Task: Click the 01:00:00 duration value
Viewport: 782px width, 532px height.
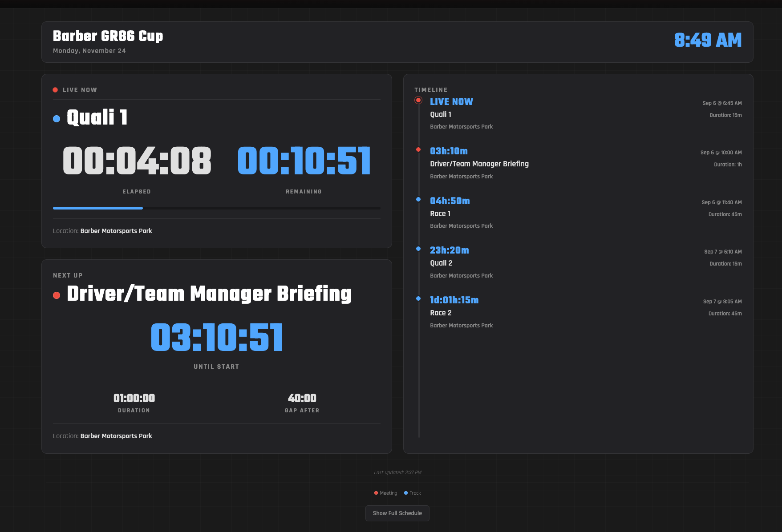Action: 134,398
